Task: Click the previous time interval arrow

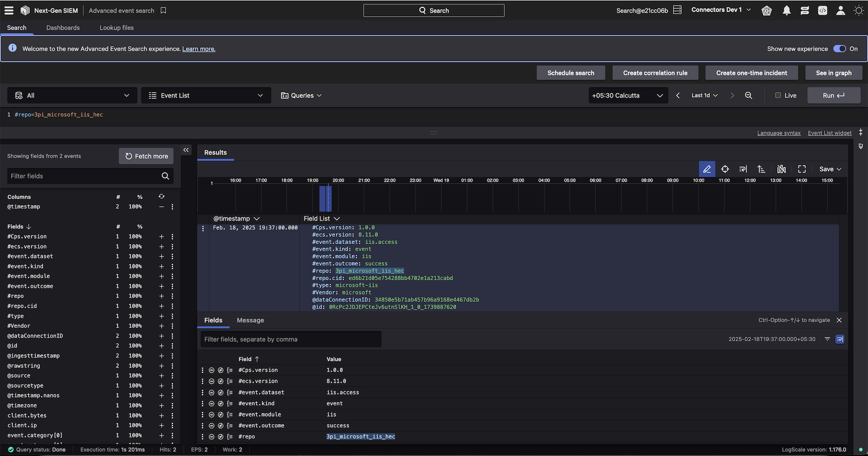Action: tap(678, 95)
